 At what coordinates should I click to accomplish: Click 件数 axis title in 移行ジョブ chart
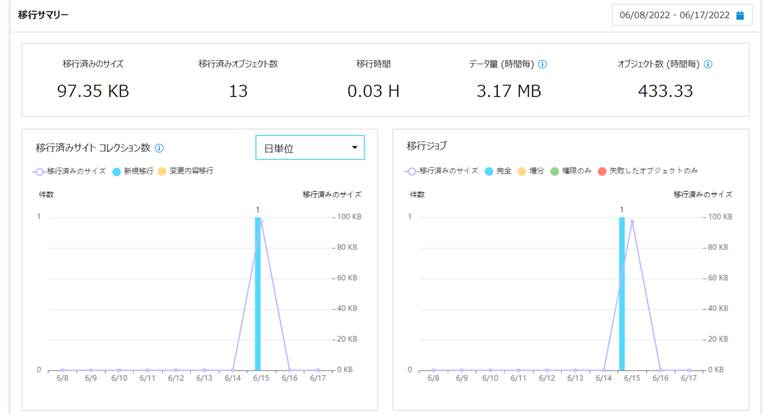pos(417,195)
